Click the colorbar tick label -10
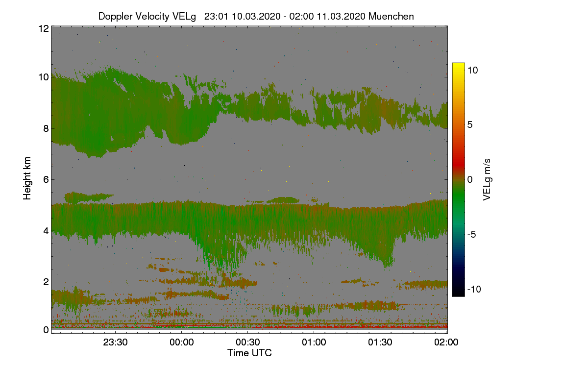The image size is (588, 392). pyautogui.click(x=473, y=289)
